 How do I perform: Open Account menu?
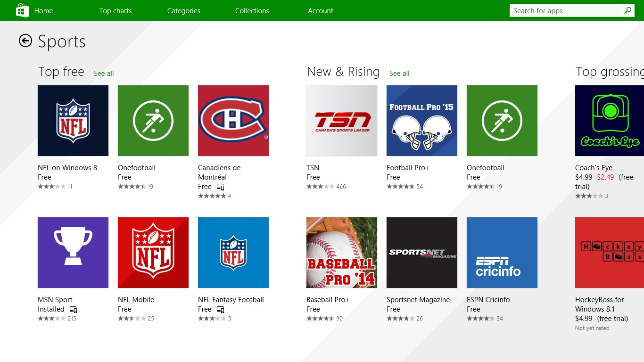click(321, 10)
